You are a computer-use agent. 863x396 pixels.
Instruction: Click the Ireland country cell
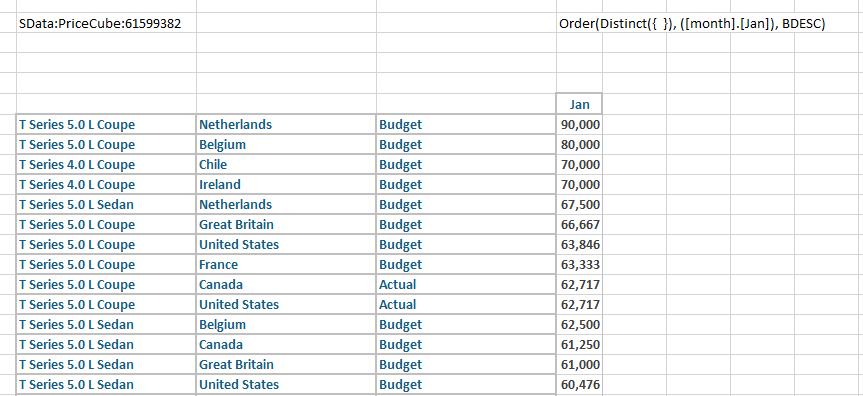click(x=286, y=185)
